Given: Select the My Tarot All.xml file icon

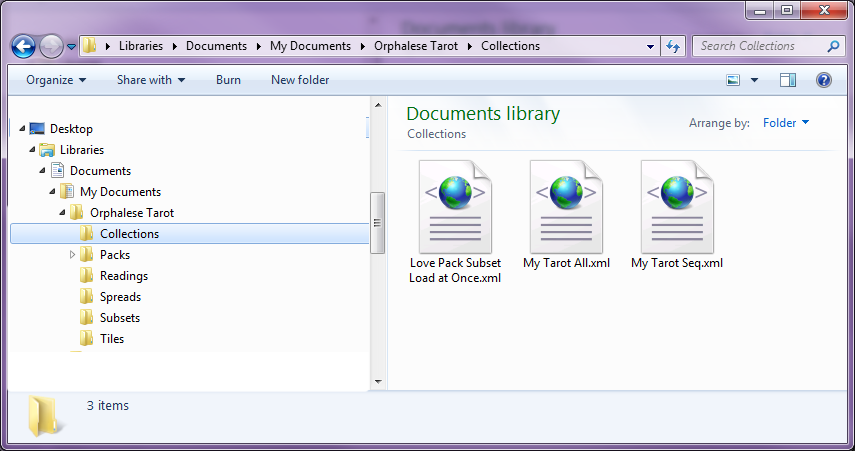Looking at the screenshot, I should (x=567, y=207).
